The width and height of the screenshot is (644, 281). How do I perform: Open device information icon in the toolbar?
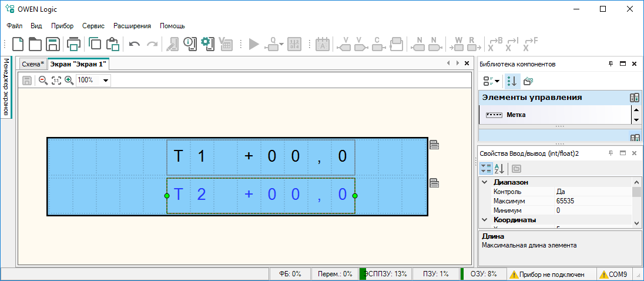pyautogui.click(x=189, y=44)
